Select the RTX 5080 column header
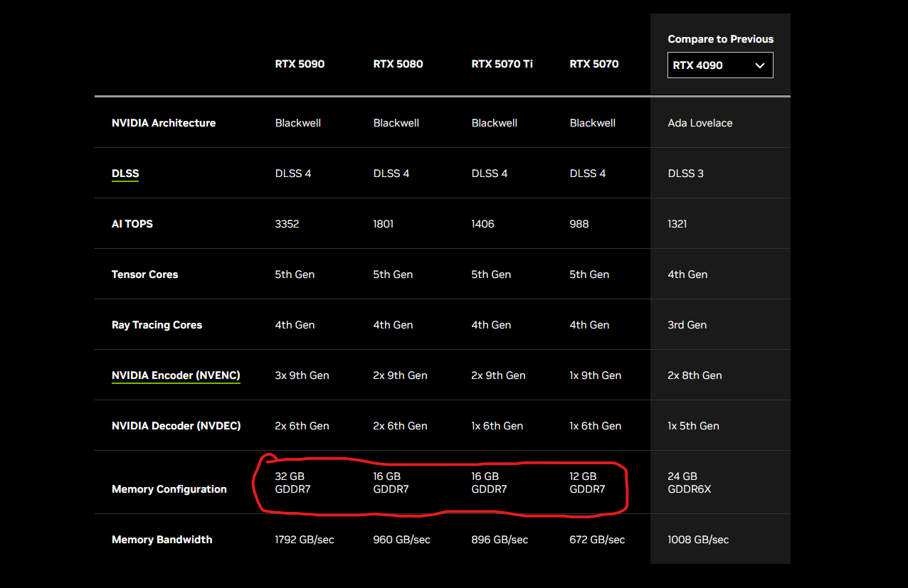908x588 pixels. pyautogui.click(x=398, y=64)
